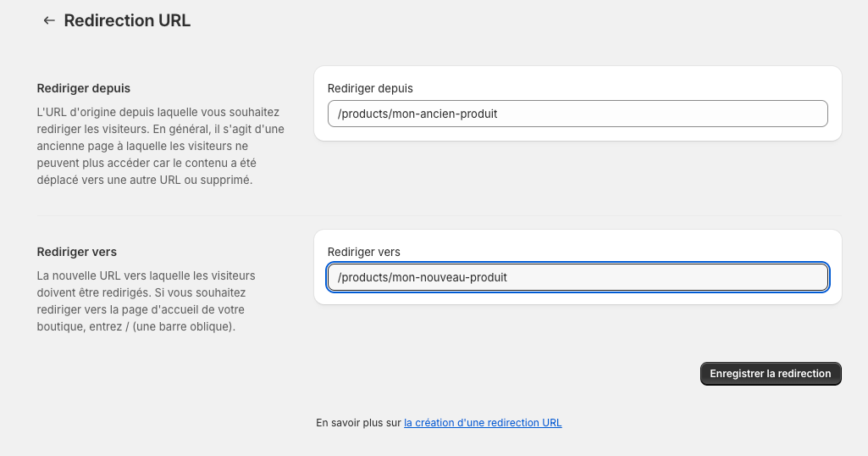The width and height of the screenshot is (868, 456).
Task: Focus the Rediriger depuis input field
Action: pos(578,114)
